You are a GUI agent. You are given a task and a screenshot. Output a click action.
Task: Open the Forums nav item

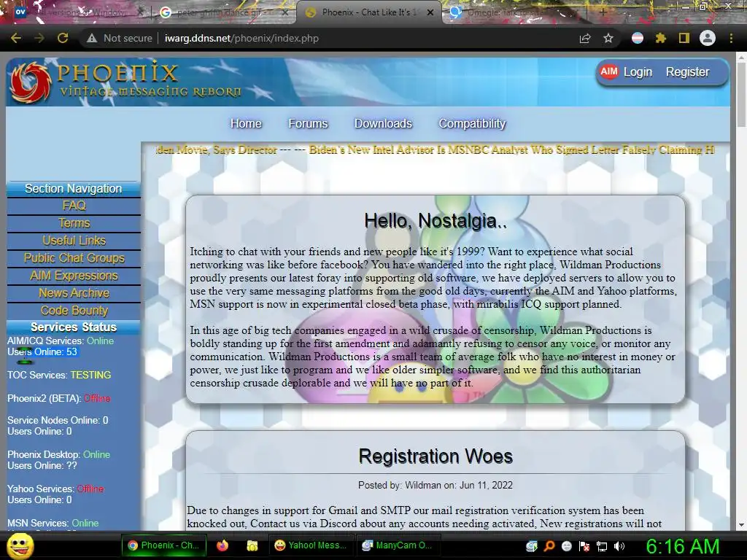(308, 123)
